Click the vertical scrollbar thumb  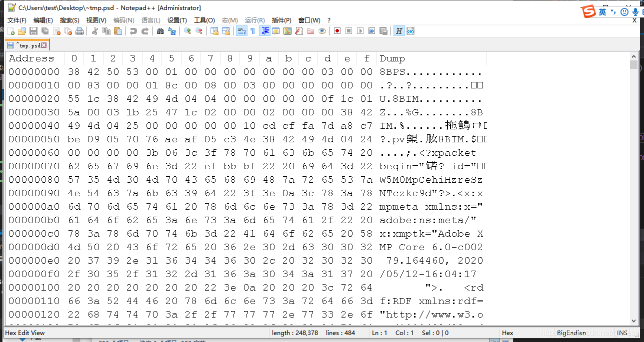coord(633,65)
